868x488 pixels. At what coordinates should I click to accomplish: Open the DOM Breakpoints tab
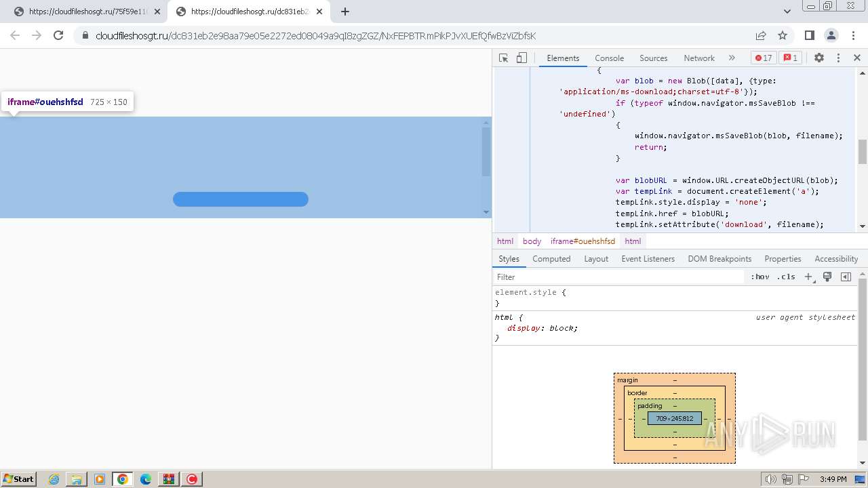(719, 259)
